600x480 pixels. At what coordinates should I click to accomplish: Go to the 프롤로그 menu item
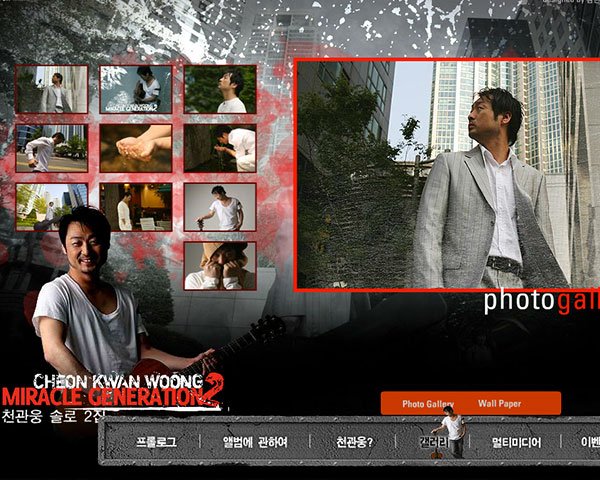(x=156, y=441)
